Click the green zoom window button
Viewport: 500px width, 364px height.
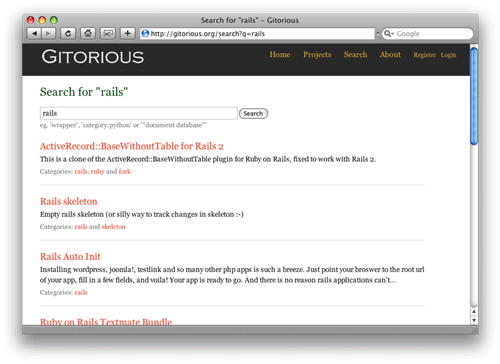click(x=54, y=20)
